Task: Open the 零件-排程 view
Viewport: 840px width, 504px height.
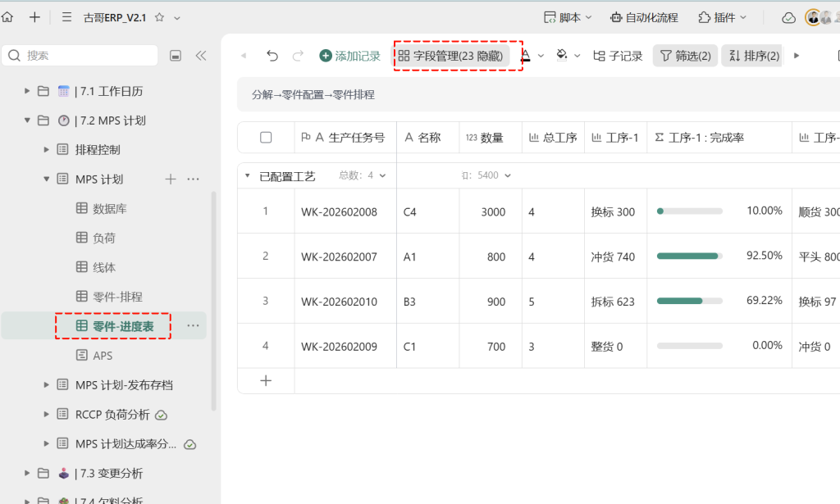Action: (109, 297)
